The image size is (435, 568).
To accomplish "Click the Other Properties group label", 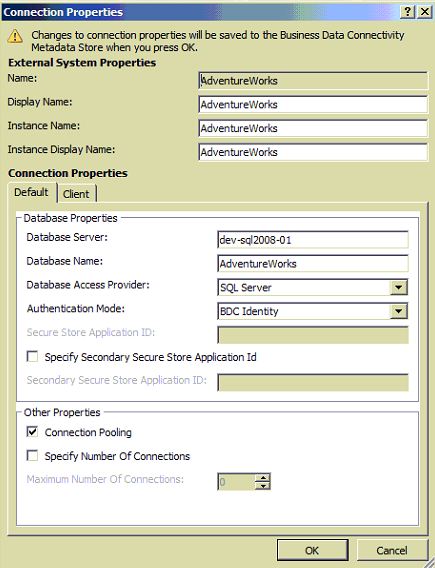I will click(62, 412).
